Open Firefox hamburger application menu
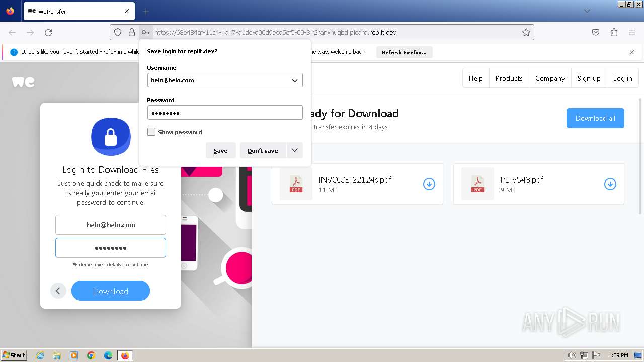The height and width of the screenshot is (362, 644). (x=632, y=32)
